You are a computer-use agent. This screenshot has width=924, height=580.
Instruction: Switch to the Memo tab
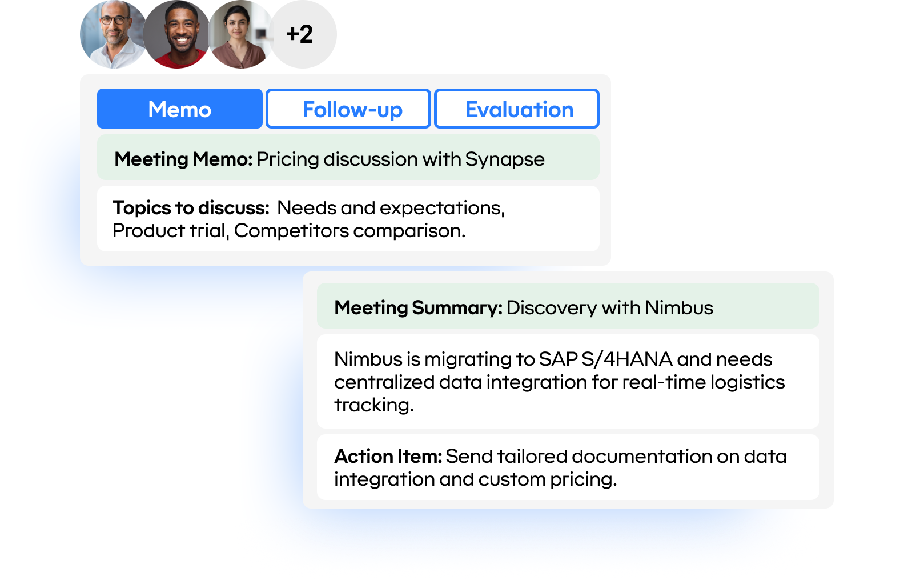[x=179, y=109]
